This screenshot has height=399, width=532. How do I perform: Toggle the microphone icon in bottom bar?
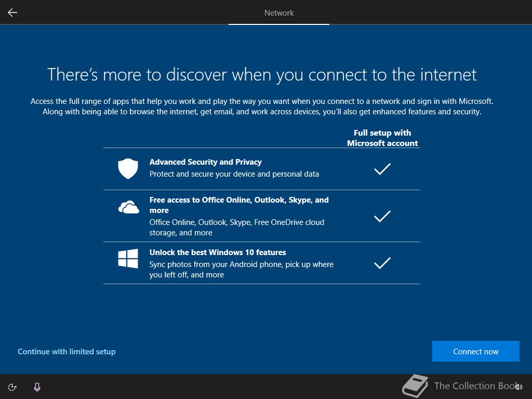[x=37, y=387]
